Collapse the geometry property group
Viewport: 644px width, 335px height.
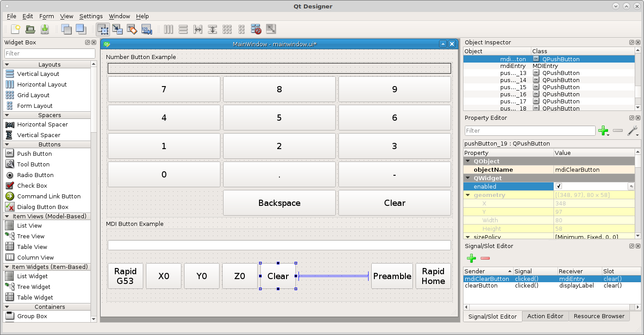tap(467, 195)
